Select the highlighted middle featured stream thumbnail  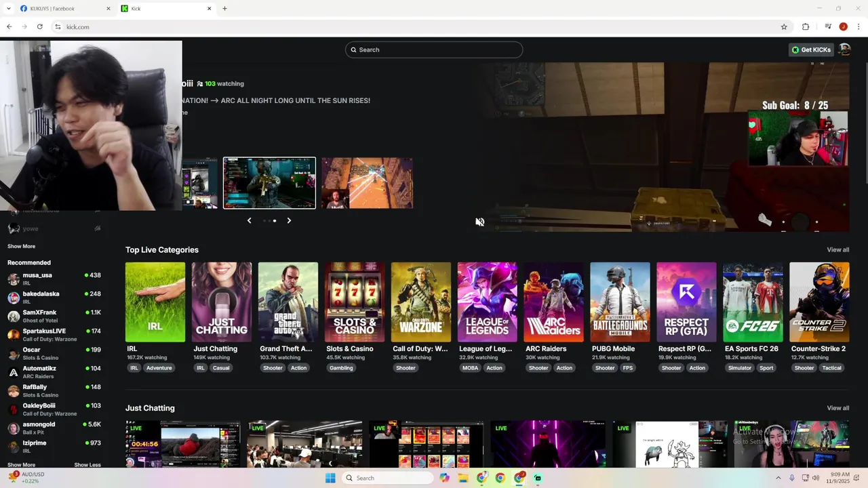click(x=269, y=183)
